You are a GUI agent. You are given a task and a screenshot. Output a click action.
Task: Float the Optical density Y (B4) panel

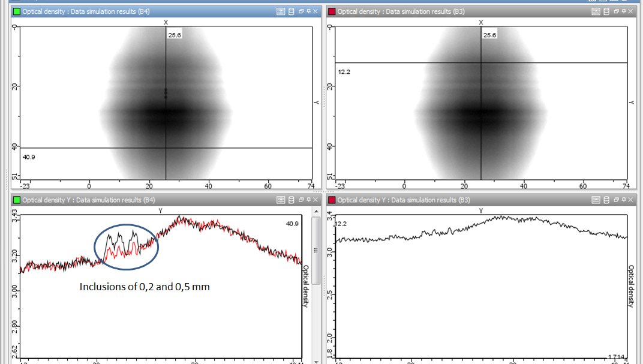pos(301,200)
